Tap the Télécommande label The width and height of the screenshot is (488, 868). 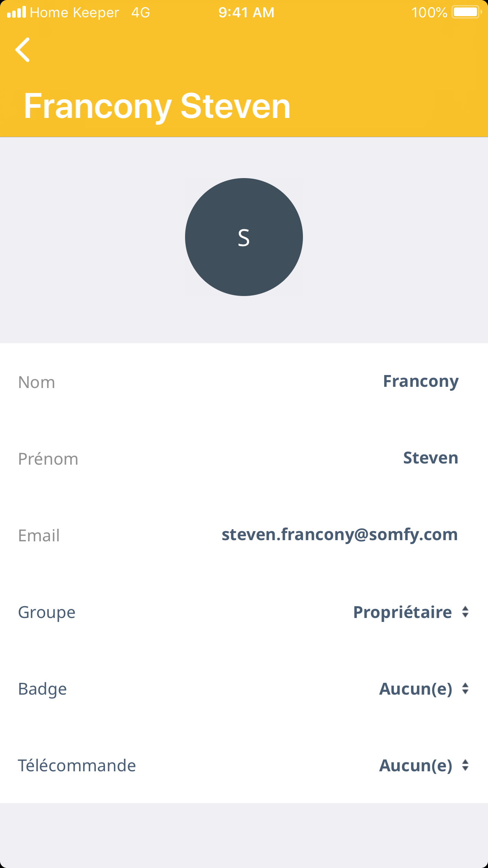point(77,766)
